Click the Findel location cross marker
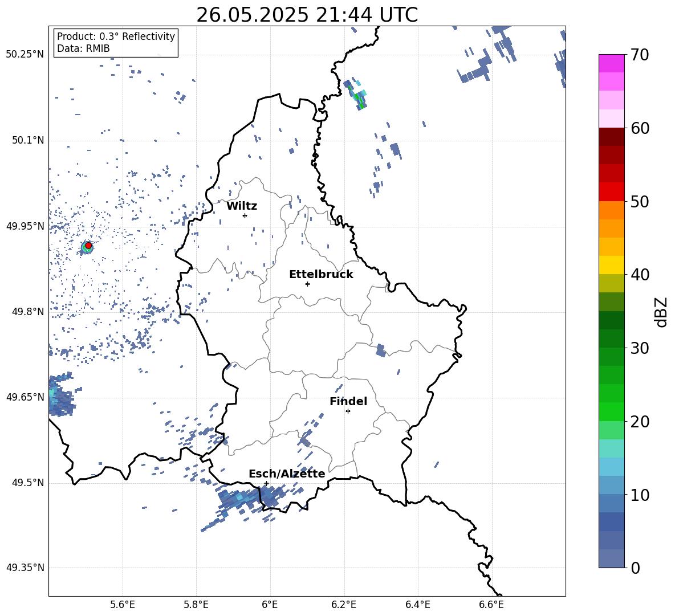This screenshot has width=675, height=616. [348, 411]
